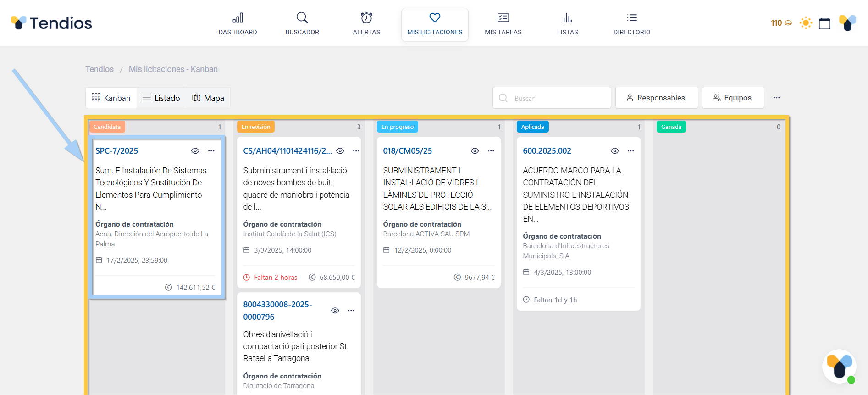Screen dimensions: 868x395
Task: Toggle eye icon on SPC-7/2025 card
Action: [195, 151]
